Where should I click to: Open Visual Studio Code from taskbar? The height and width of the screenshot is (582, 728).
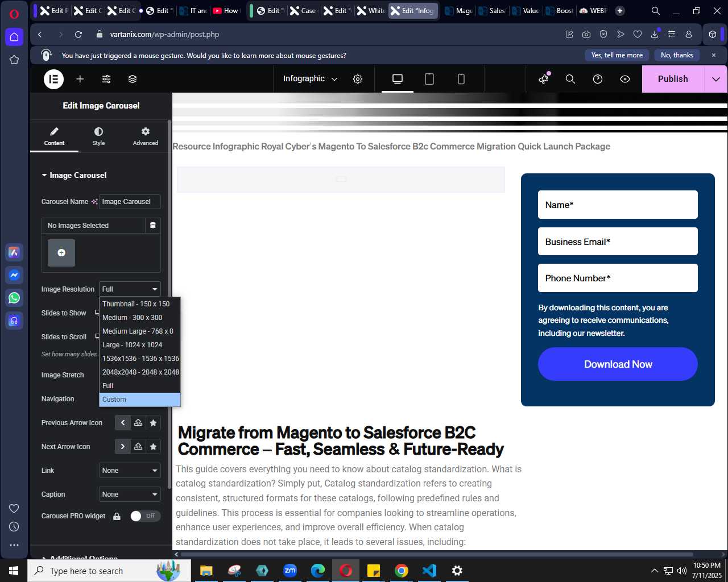pos(429,571)
